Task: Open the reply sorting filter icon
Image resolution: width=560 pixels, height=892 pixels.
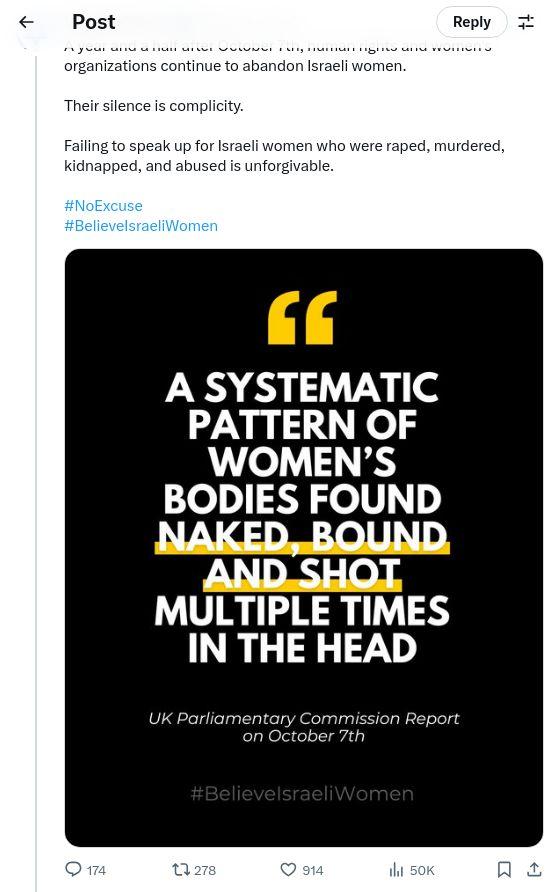Action: [x=525, y=22]
